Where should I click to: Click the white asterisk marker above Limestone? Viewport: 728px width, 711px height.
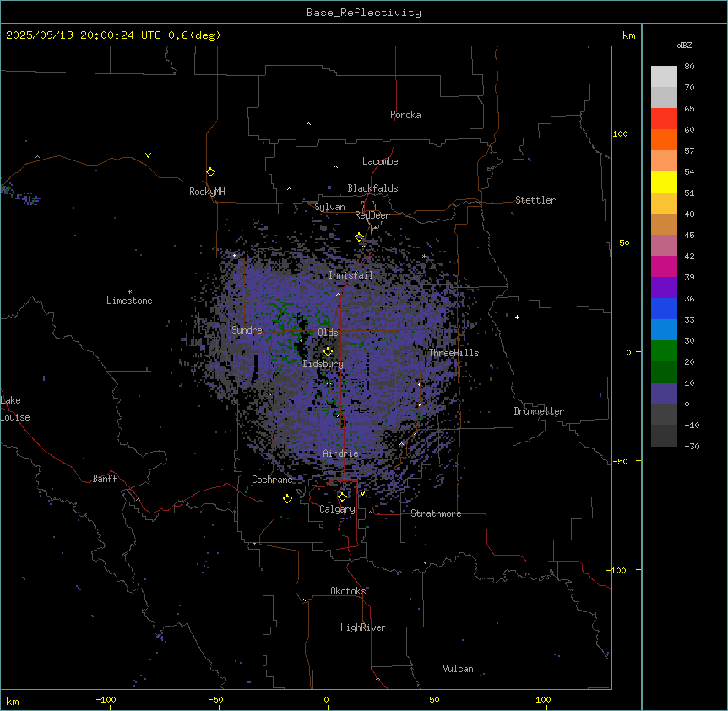(129, 291)
